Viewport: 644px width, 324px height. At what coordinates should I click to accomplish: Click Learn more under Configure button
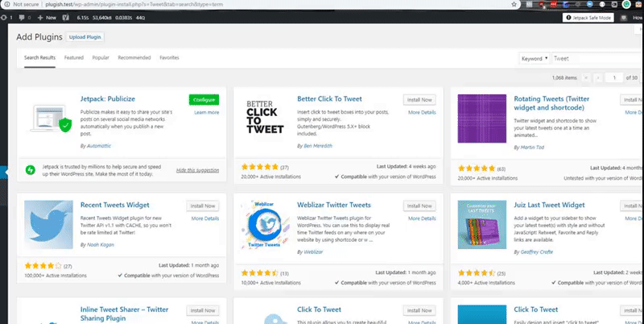(x=207, y=112)
